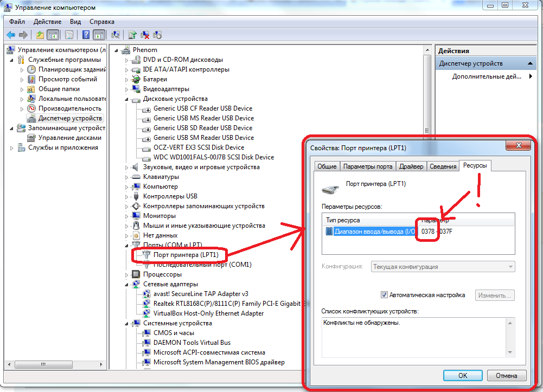Select Службы и приложения node
Screen dimensions: 543x392
point(63,147)
